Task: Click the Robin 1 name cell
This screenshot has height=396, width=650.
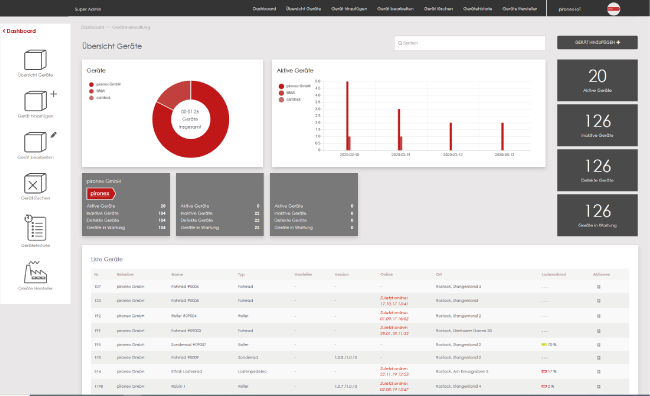Action: [x=178, y=386]
